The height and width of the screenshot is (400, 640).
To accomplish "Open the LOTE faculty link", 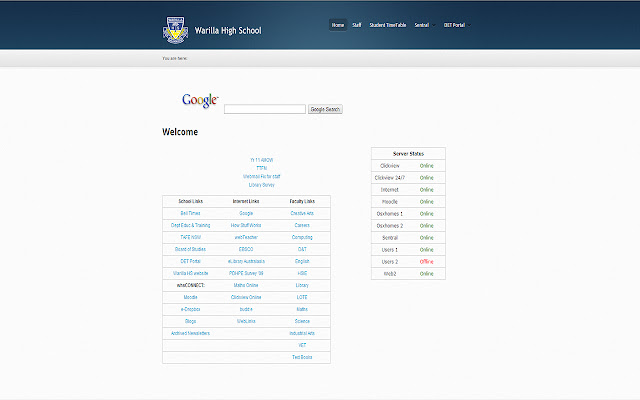I will [302, 297].
